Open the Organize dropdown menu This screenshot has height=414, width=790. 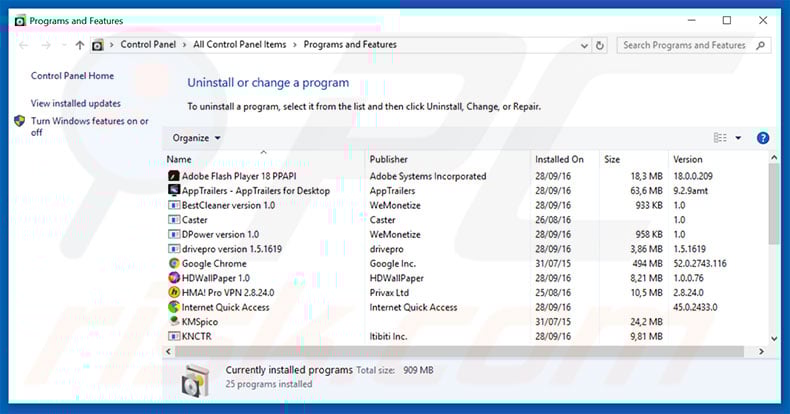click(196, 138)
